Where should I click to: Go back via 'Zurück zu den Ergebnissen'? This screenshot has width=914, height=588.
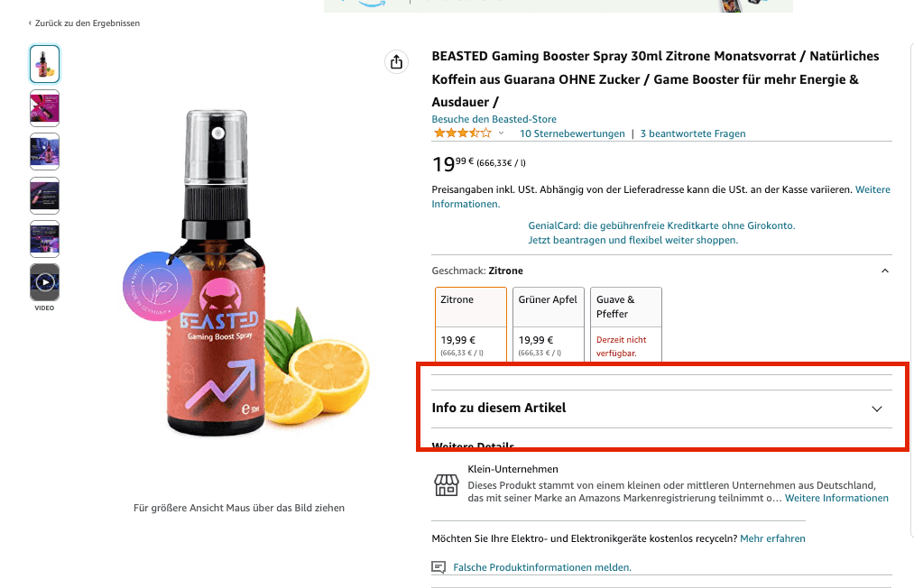(x=85, y=23)
